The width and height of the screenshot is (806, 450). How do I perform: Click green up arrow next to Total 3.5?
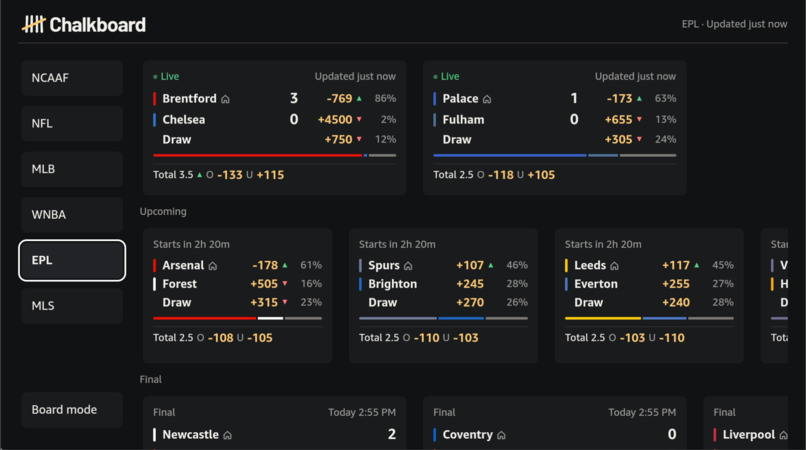click(x=199, y=175)
